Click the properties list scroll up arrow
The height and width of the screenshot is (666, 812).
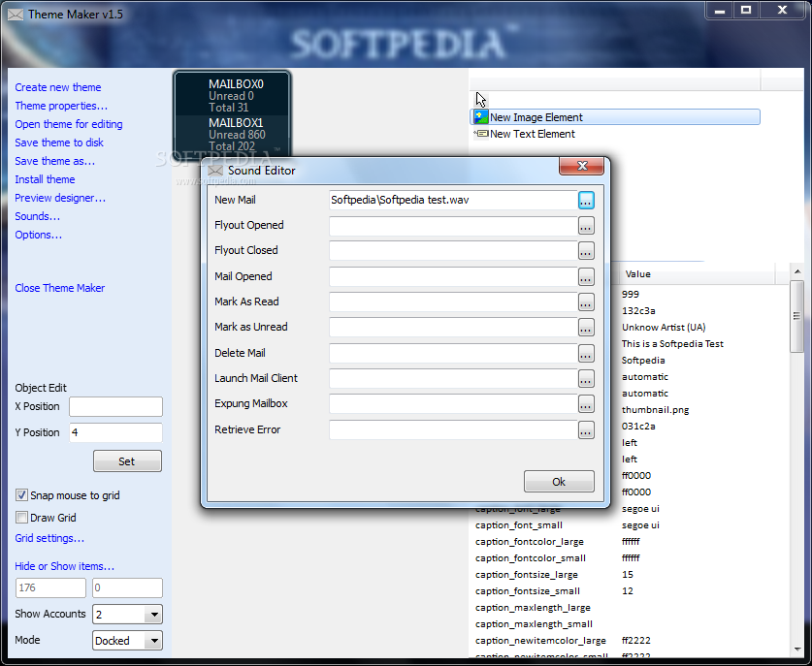(x=796, y=271)
